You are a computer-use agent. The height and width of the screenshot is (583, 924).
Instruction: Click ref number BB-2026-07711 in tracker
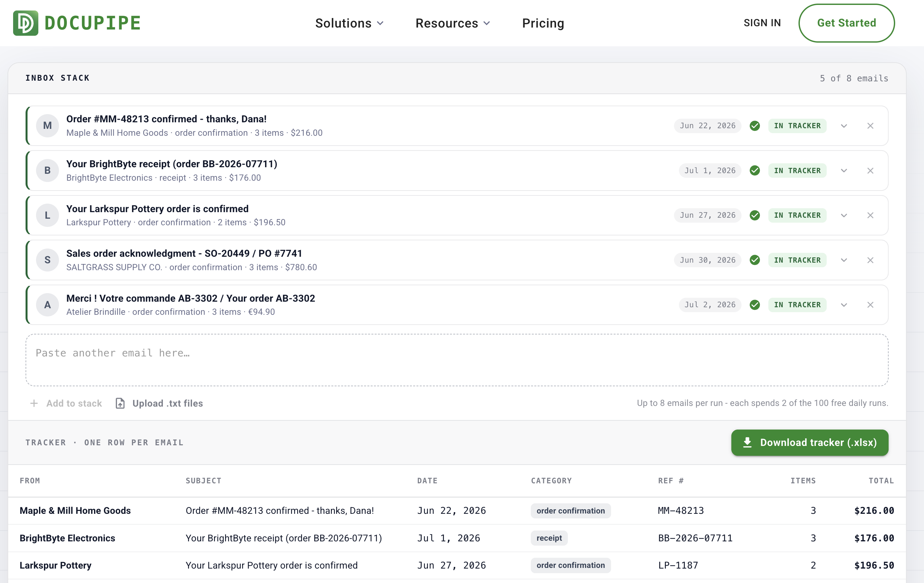[x=695, y=538]
